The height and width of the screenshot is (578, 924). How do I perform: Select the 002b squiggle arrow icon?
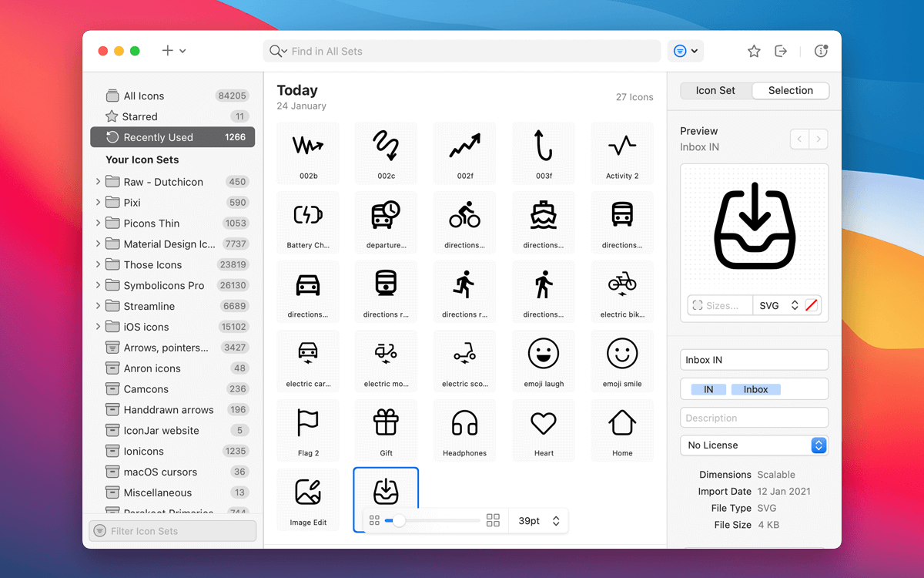[x=308, y=153]
